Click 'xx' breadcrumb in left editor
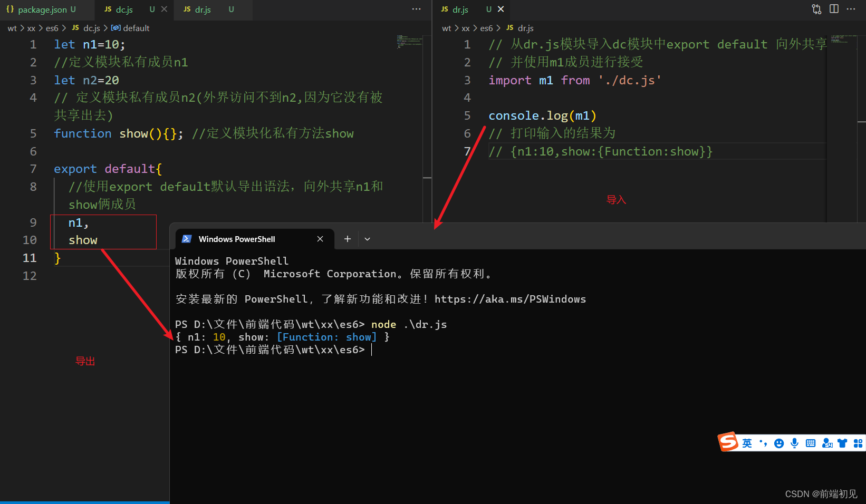Screen dimensions: 866x504 pos(31,28)
